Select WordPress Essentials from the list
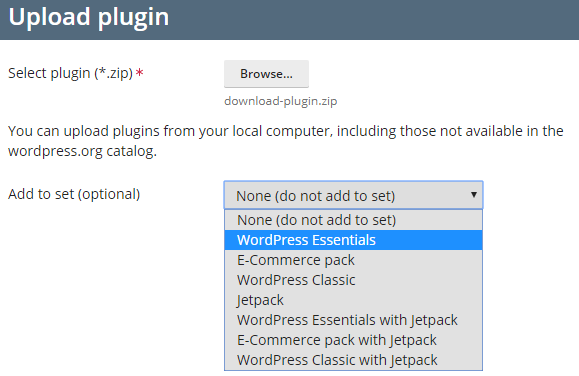 click(353, 240)
